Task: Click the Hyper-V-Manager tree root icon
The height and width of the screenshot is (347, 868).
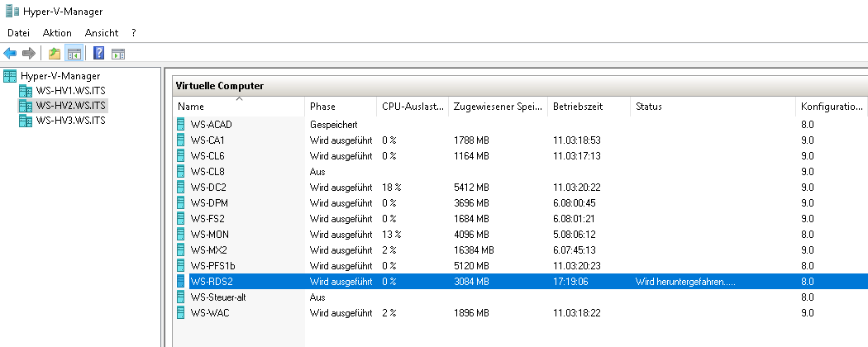Action: point(10,76)
